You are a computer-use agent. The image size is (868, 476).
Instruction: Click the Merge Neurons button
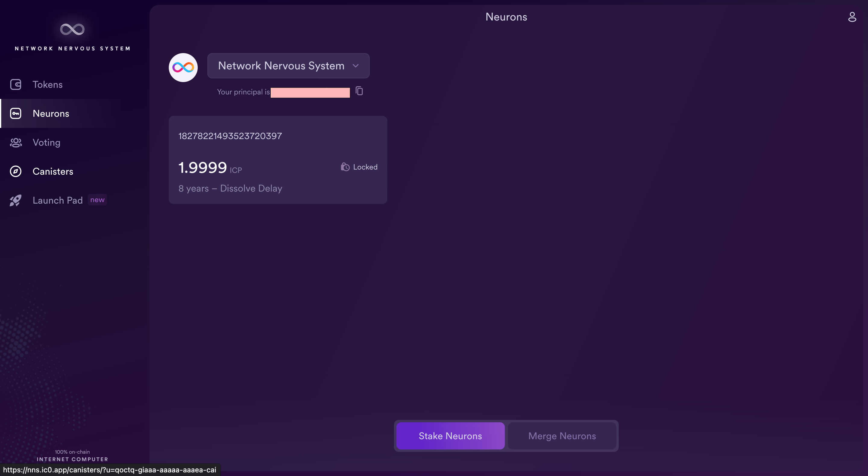562,436
